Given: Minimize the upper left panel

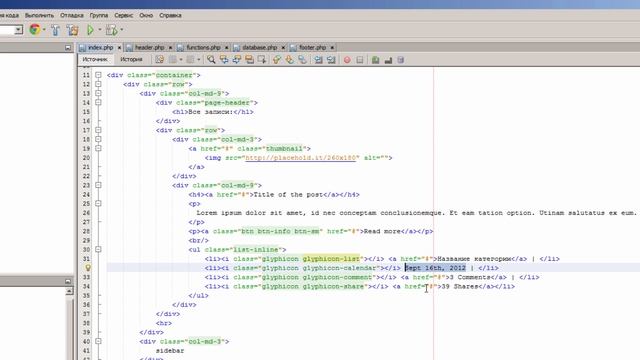Looking at the screenshot, I should pyautogui.click(x=68, y=48).
